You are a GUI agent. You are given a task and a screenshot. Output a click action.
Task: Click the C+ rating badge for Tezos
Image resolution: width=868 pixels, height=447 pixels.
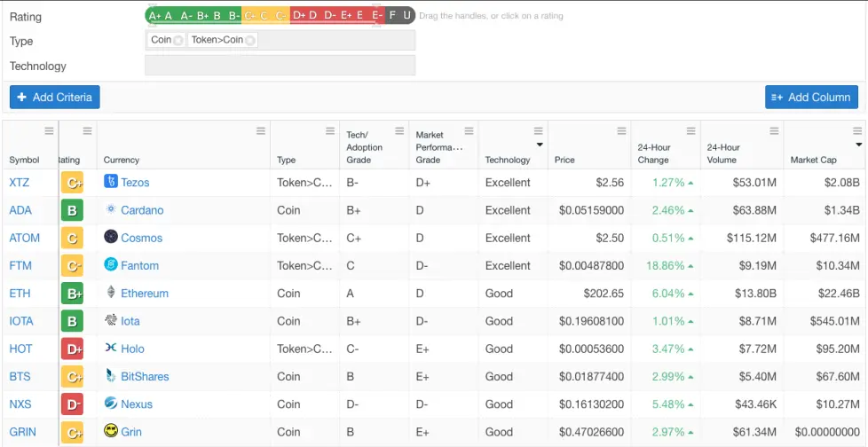click(x=72, y=183)
